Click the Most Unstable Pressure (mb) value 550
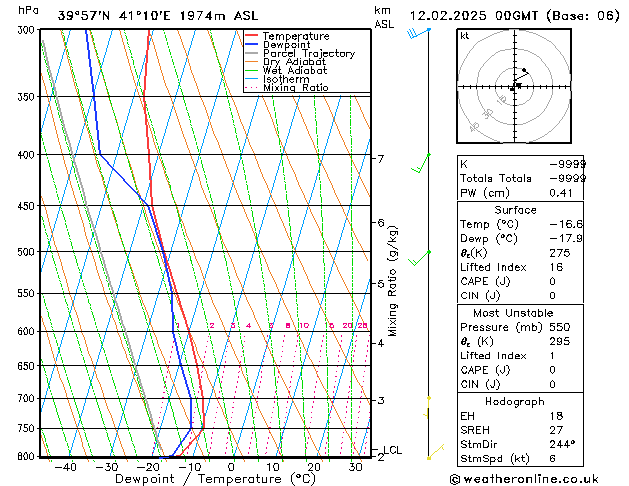The height and width of the screenshot is (486, 629). (x=560, y=327)
